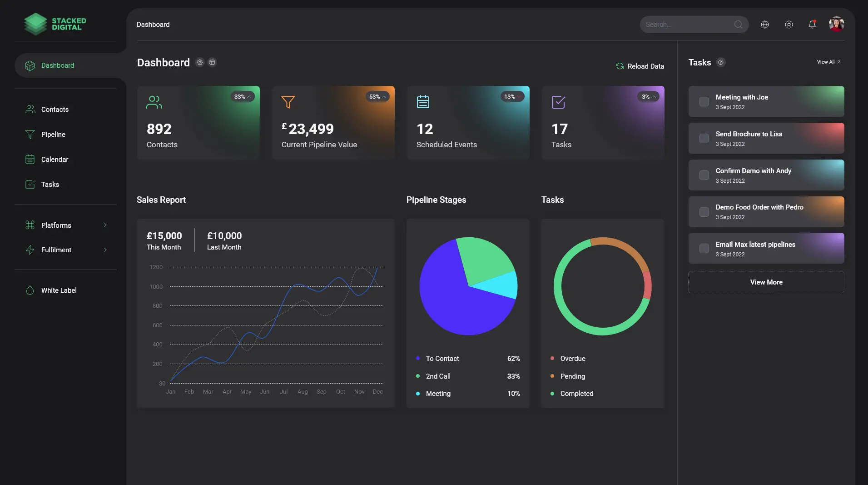The image size is (868, 485).
Task: Open the help lifebuoy icon
Action: click(789, 25)
